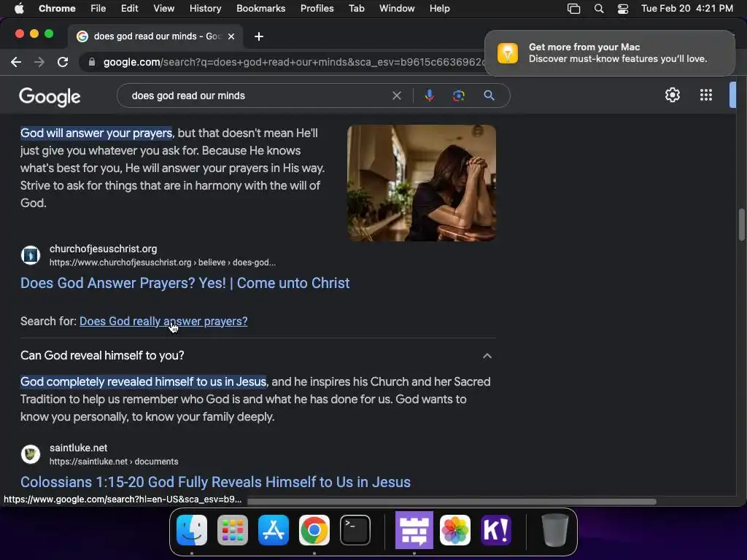Click Chrome icon in the Dock
The image size is (747, 560).
point(314,530)
